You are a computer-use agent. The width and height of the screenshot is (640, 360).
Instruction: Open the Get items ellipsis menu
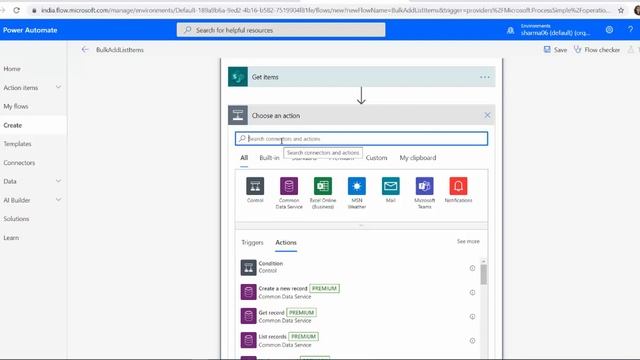[x=484, y=77]
